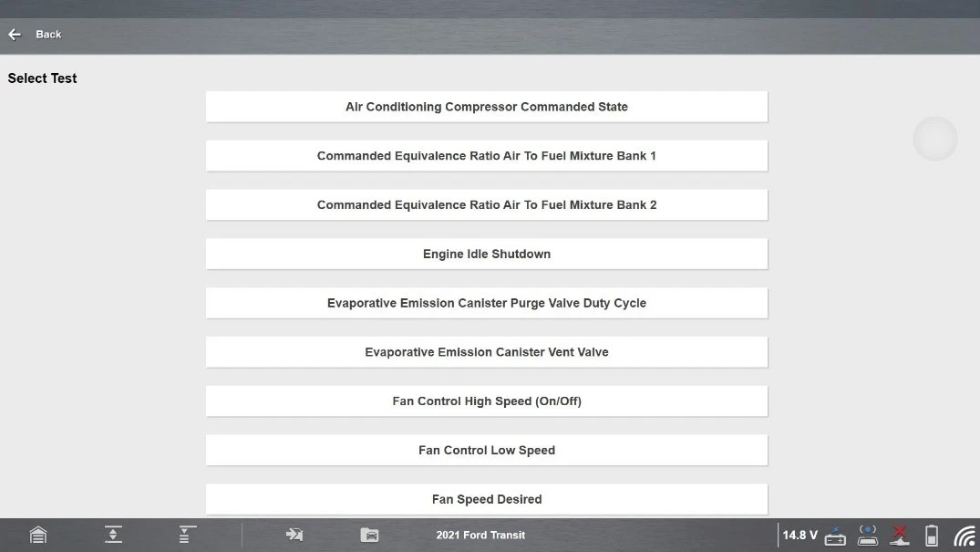Click the red X disconnected device icon
The image size is (980, 552).
coord(900,535)
